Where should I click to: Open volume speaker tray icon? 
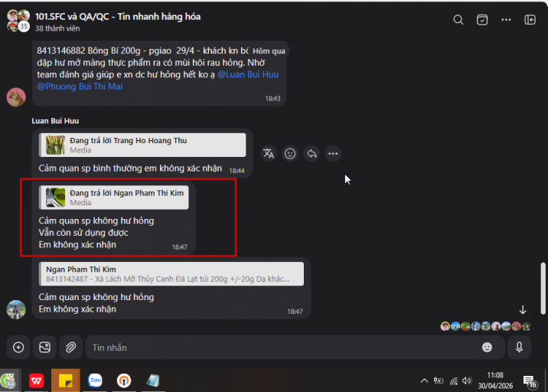(467, 381)
